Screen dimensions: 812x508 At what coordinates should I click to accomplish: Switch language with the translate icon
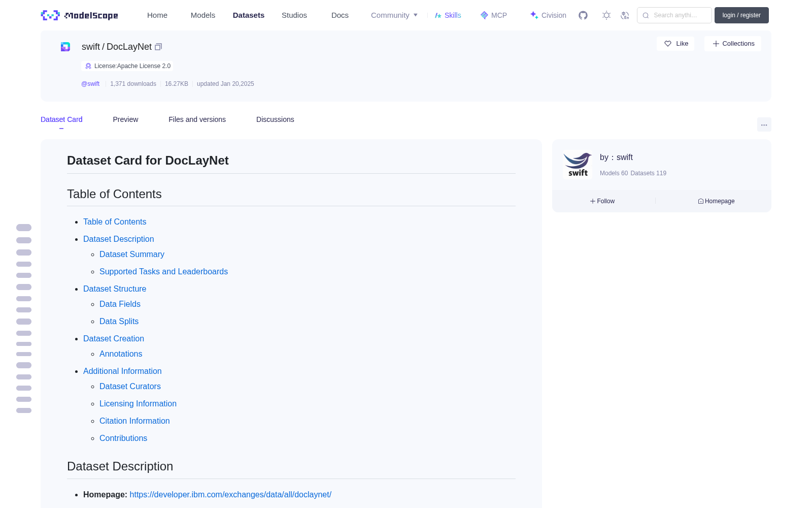click(x=625, y=15)
